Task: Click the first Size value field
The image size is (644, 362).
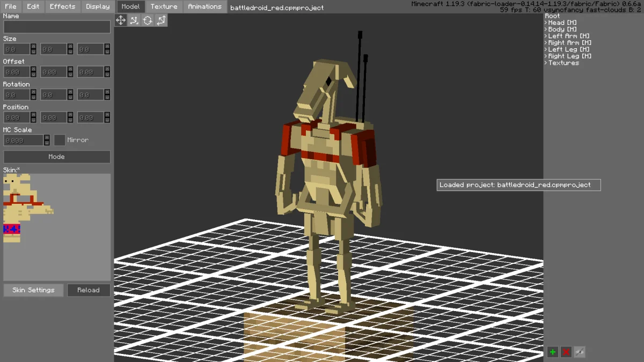Action: (x=17, y=49)
